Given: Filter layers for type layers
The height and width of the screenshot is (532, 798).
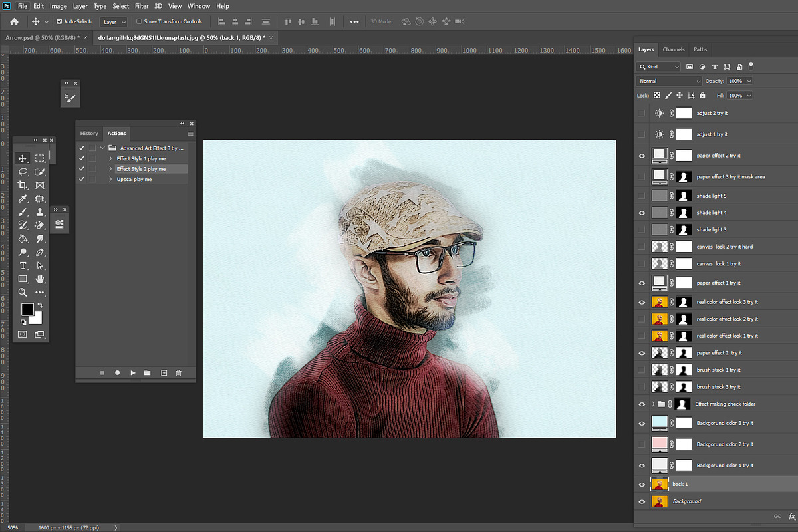Looking at the screenshot, I should click(x=715, y=66).
